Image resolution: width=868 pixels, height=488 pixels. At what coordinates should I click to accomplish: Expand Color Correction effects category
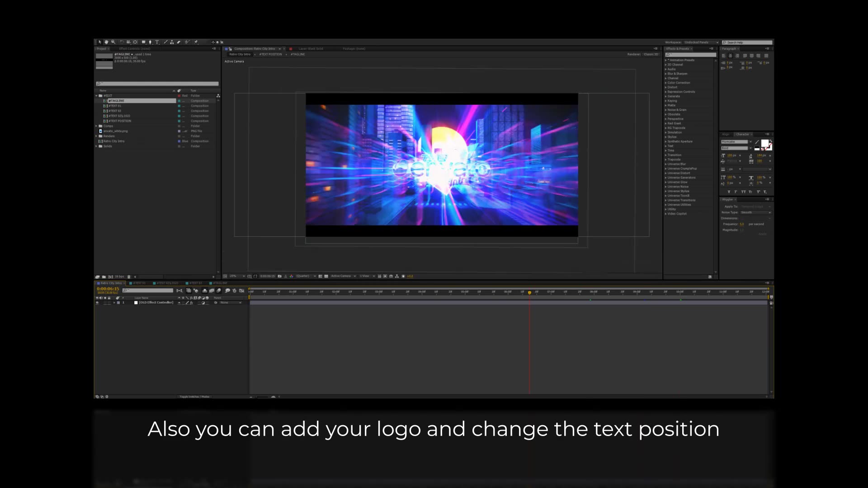click(666, 83)
